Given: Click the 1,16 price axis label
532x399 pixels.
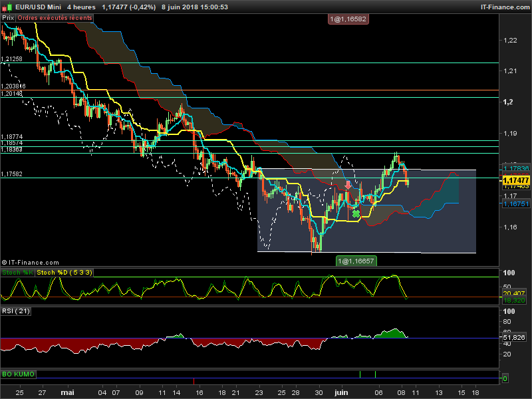Looking at the screenshot, I should click(510, 227).
